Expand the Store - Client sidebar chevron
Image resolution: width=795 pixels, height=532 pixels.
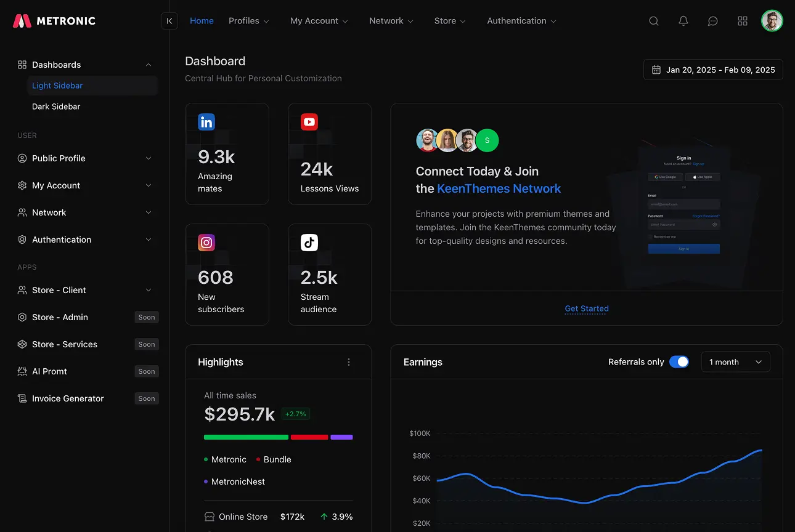[149, 290]
